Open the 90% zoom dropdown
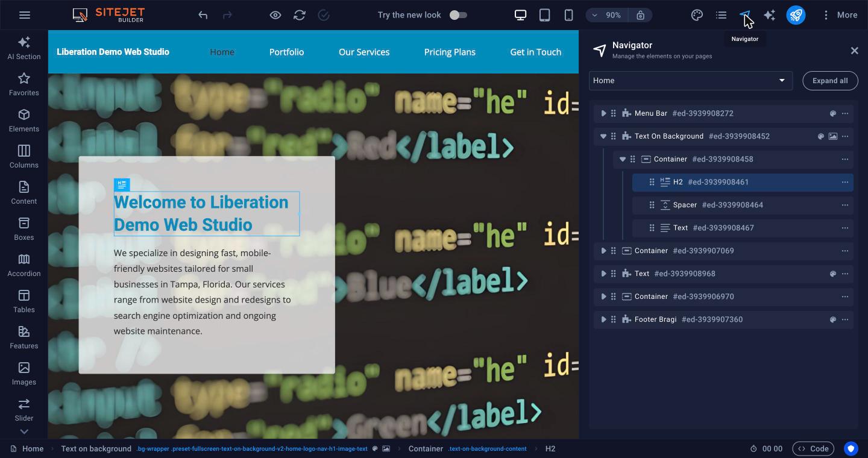 [607, 15]
